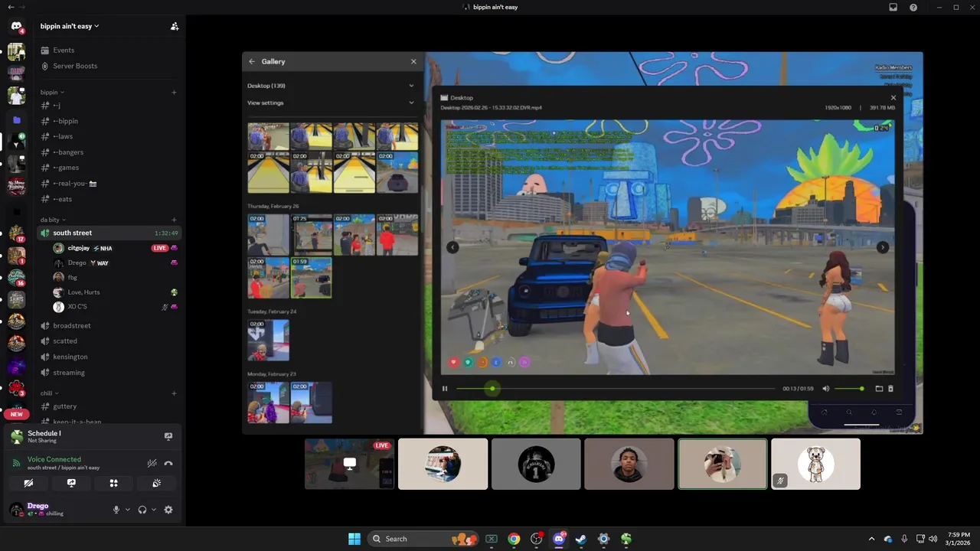Delete the clip using trash icon
This screenshot has height=551, width=980.
point(890,389)
